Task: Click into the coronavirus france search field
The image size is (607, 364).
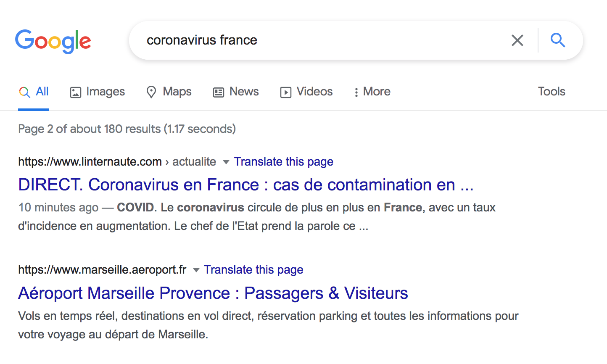Action: coord(319,40)
